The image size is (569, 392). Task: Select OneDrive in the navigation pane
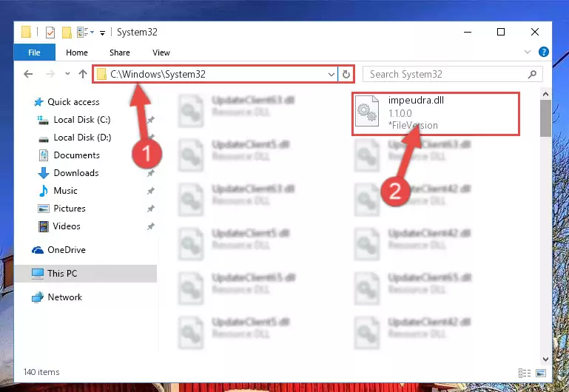click(67, 250)
